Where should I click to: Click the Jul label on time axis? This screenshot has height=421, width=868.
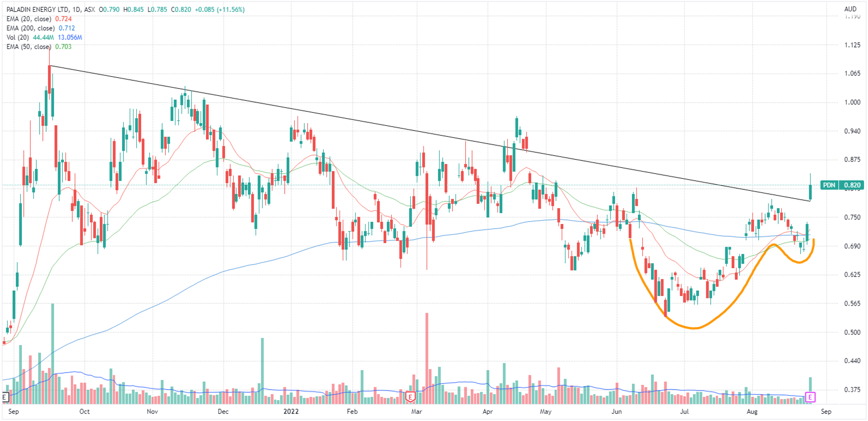684,411
